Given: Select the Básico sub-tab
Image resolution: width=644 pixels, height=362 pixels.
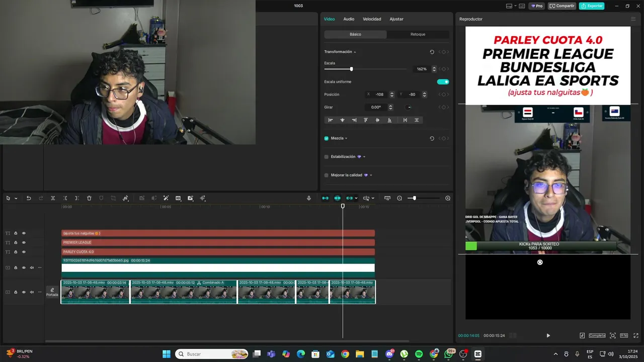Looking at the screenshot, I should click(355, 34).
